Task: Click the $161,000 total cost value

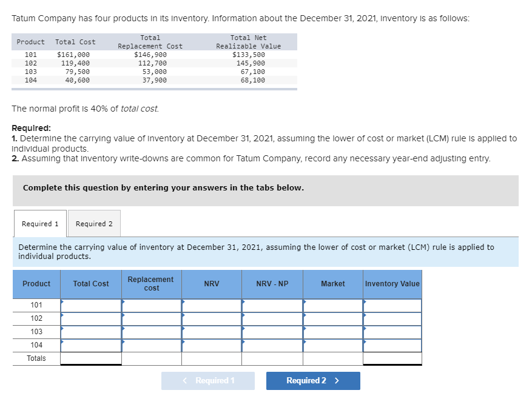Action: pyautogui.click(x=73, y=55)
